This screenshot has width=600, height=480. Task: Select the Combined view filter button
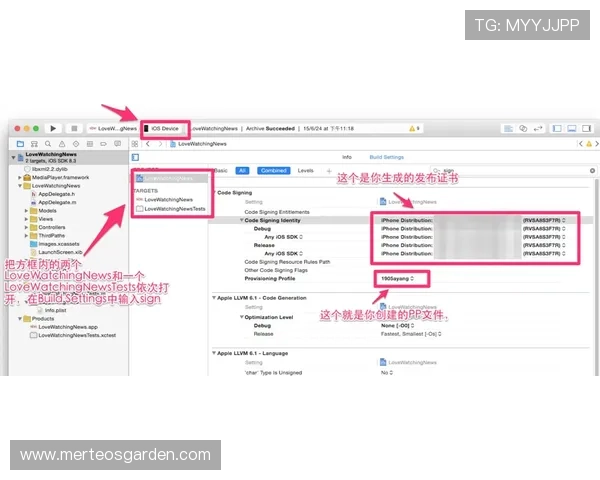point(272,171)
